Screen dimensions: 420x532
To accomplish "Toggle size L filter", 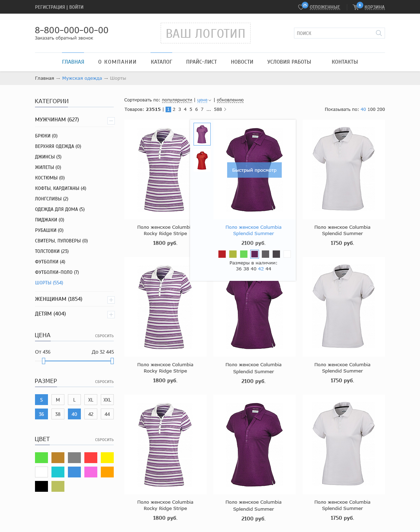I will click(74, 400).
